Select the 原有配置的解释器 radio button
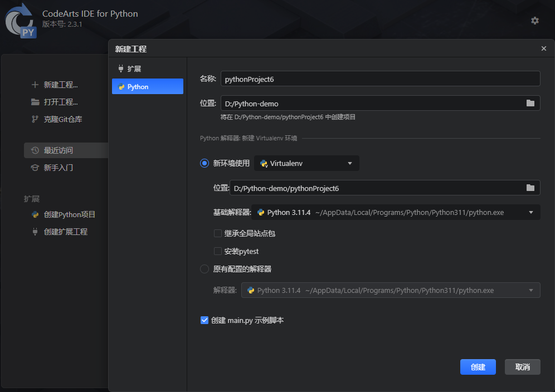 [205, 269]
